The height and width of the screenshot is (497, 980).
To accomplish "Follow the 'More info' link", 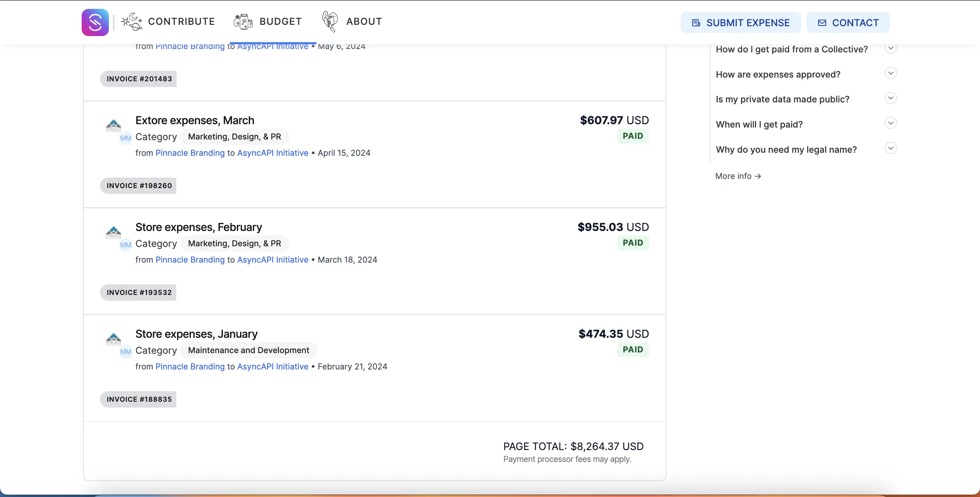I will click(x=738, y=176).
